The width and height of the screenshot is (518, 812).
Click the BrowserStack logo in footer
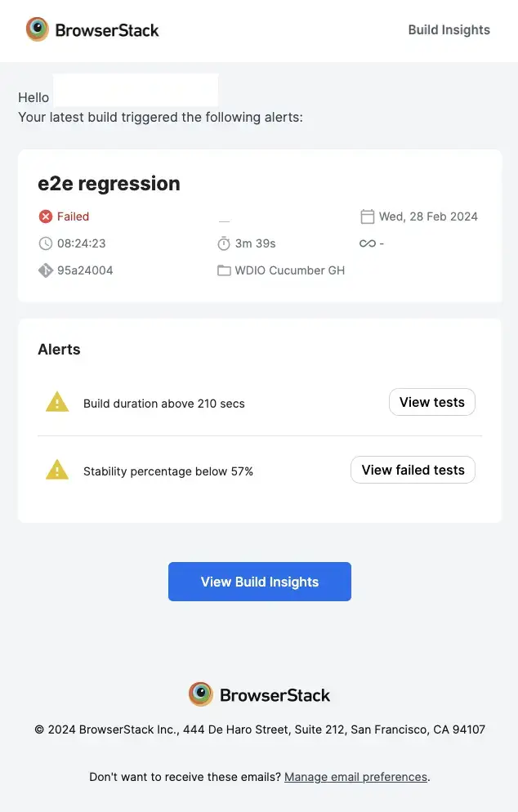coord(259,695)
